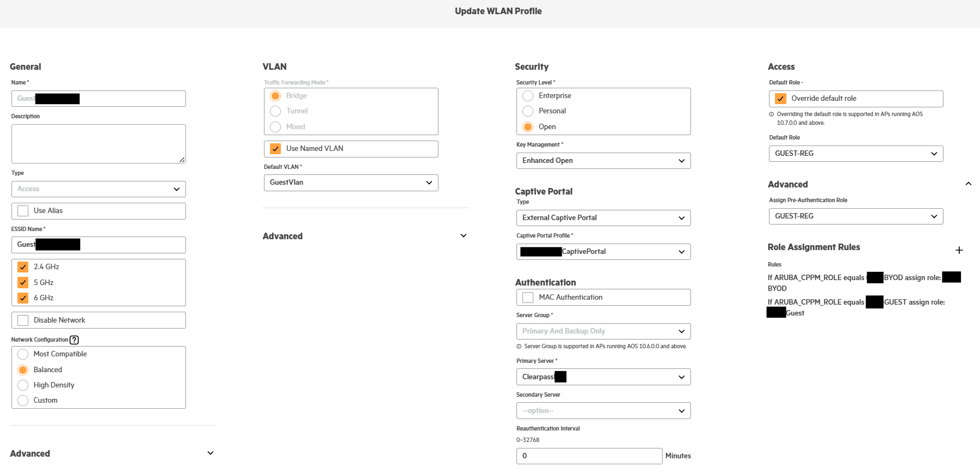Expand the General Advanced section
This screenshot has height=473, width=980.
pyautogui.click(x=211, y=453)
